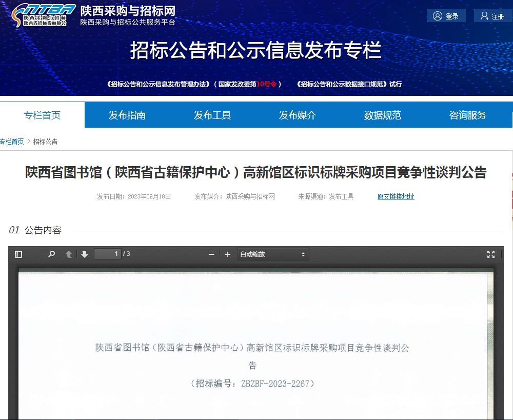
Task: Switch PDF viewer to presentation/fullscreen mode
Action: (x=491, y=254)
